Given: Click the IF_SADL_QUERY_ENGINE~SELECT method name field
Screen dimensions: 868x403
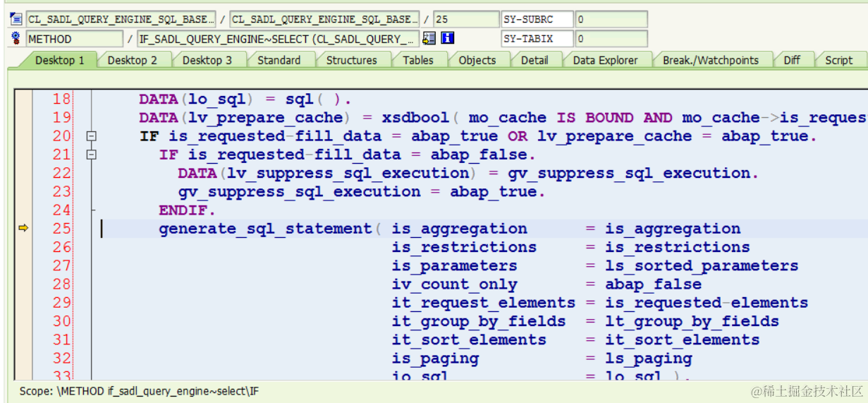Looking at the screenshot, I should point(279,39).
